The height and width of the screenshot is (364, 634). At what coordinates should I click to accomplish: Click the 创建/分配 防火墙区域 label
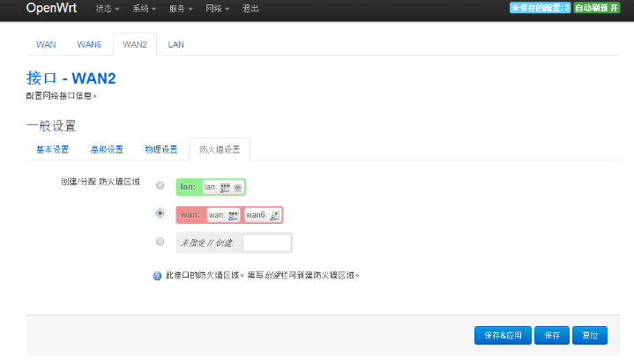[x=101, y=182]
